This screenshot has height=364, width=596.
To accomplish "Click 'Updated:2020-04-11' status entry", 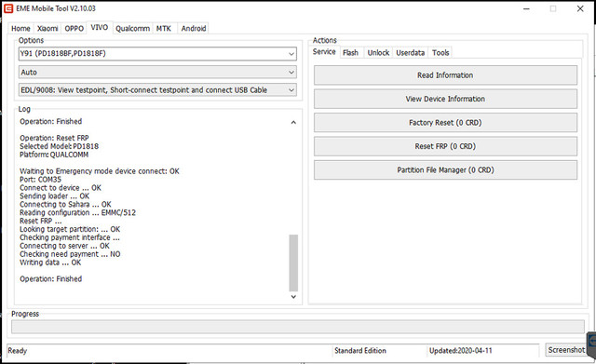I will [x=460, y=351].
